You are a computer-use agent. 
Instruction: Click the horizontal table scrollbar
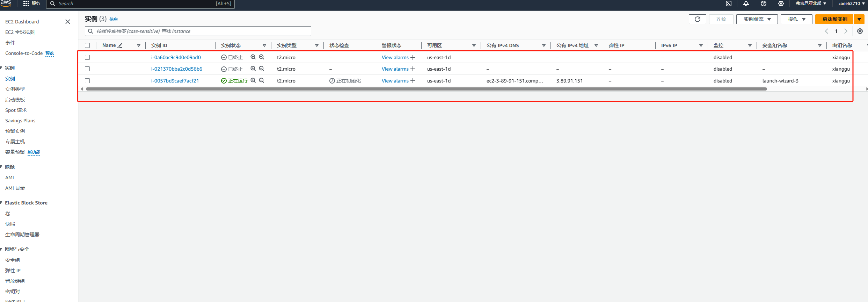pyautogui.click(x=426, y=89)
